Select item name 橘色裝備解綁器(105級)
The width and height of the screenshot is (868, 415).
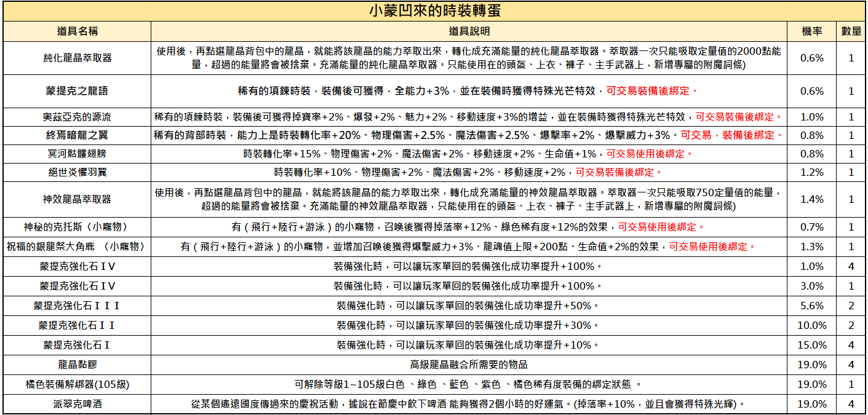tap(78, 384)
